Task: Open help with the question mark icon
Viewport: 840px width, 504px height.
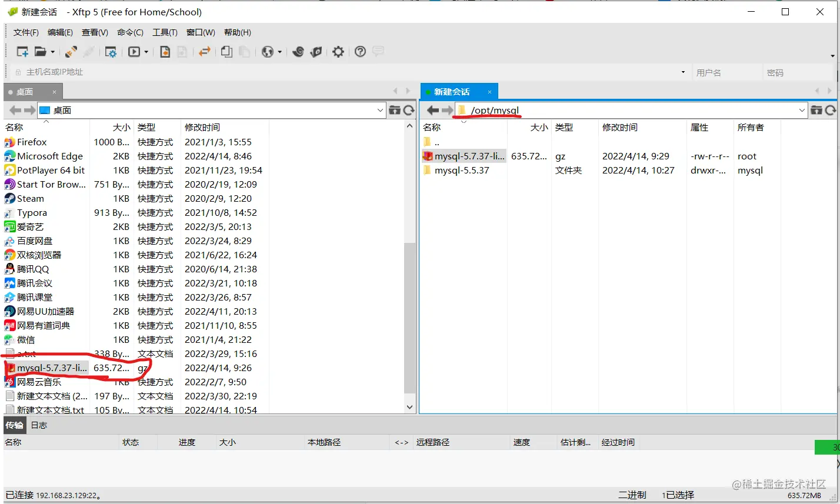Action: pyautogui.click(x=360, y=52)
